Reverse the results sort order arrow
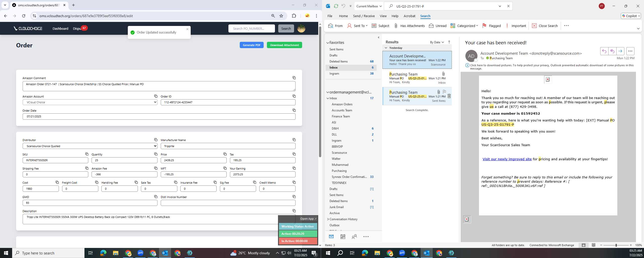 click(449, 42)
